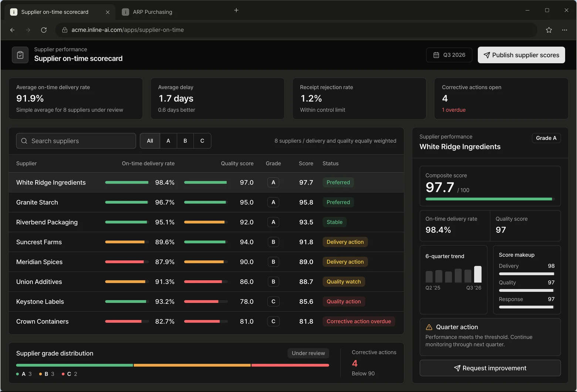Filter suppliers by grade B
Viewport: 577px width, 392px height.
185,141
